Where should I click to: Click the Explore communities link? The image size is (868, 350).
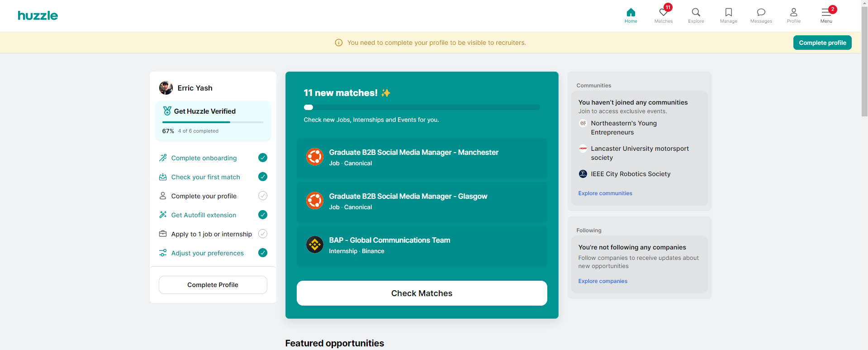pos(605,193)
